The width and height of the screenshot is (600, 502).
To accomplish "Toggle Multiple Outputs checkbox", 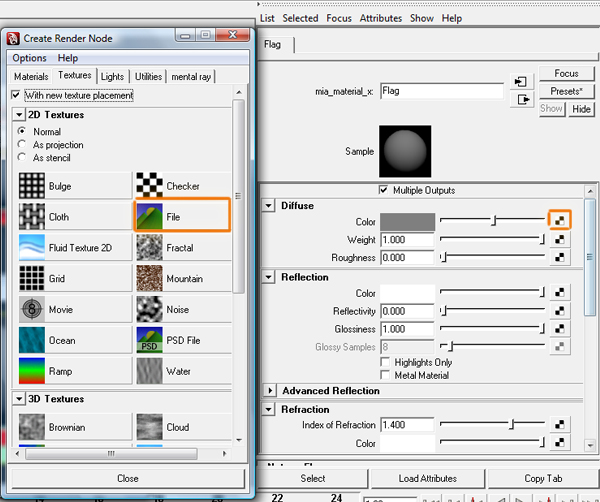I will tap(383, 190).
